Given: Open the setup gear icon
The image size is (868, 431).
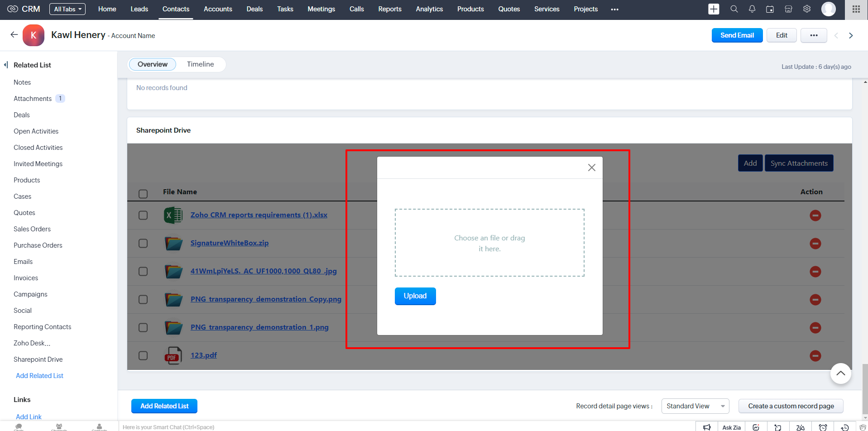Looking at the screenshot, I should pyautogui.click(x=807, y=9).
